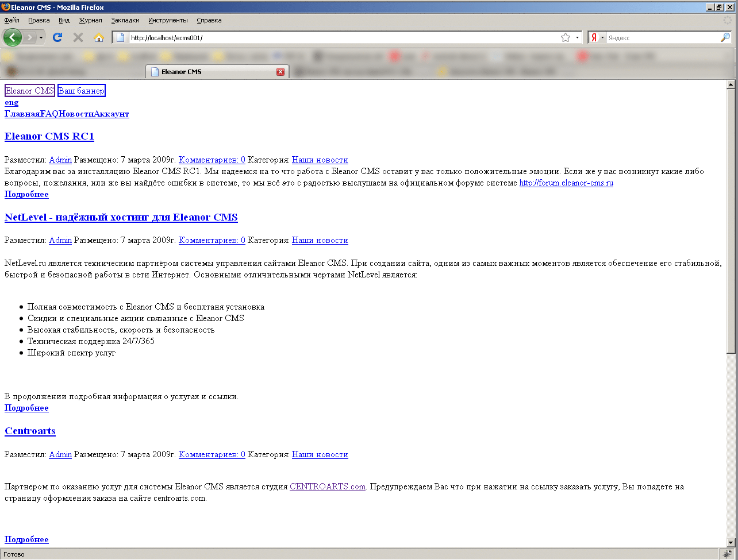Click Подробнее under Eleanor CMS RC1 post
This screenshot has height=560, width=738.
[x=26, y=194]
